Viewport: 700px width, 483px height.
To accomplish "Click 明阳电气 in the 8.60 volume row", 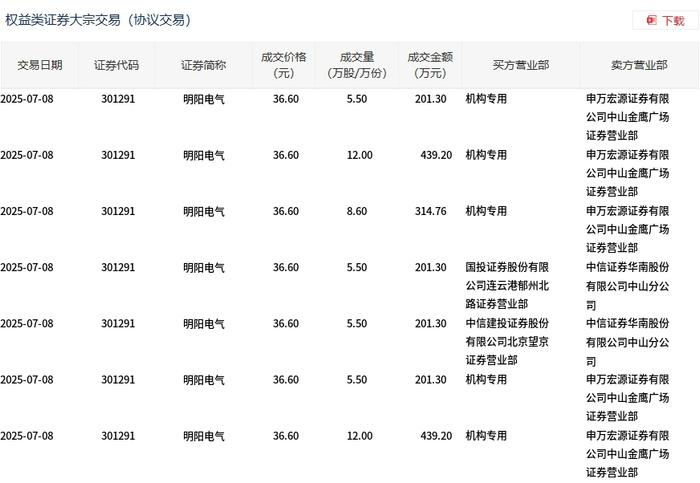I will [x=204, y=211].
